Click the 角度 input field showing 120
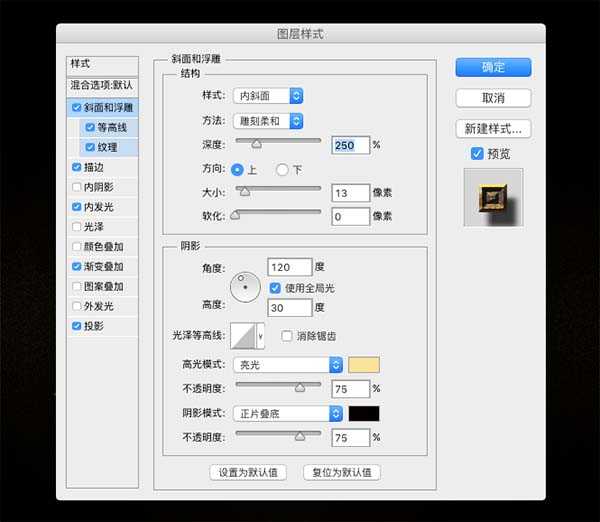 pos(290,267)
